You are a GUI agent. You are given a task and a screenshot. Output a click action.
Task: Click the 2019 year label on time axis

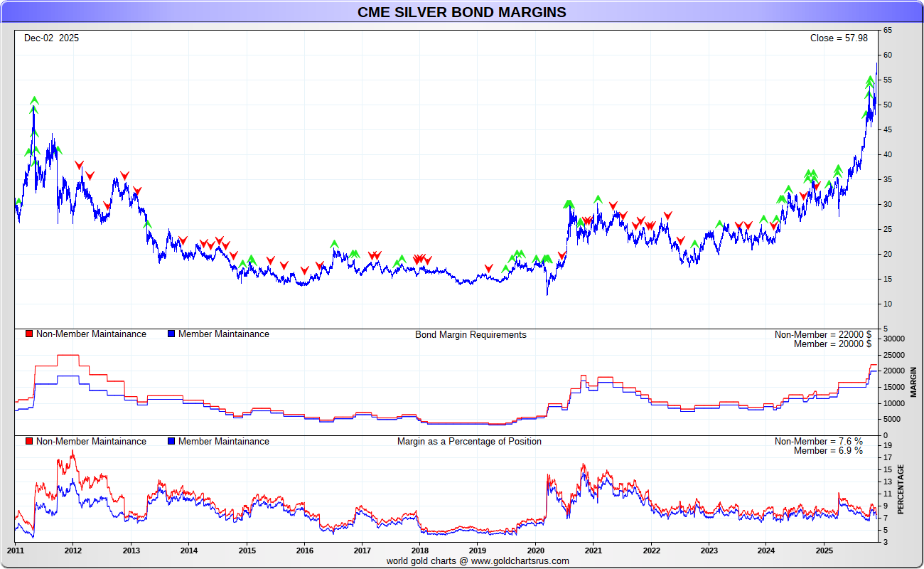tap(478, 551)
